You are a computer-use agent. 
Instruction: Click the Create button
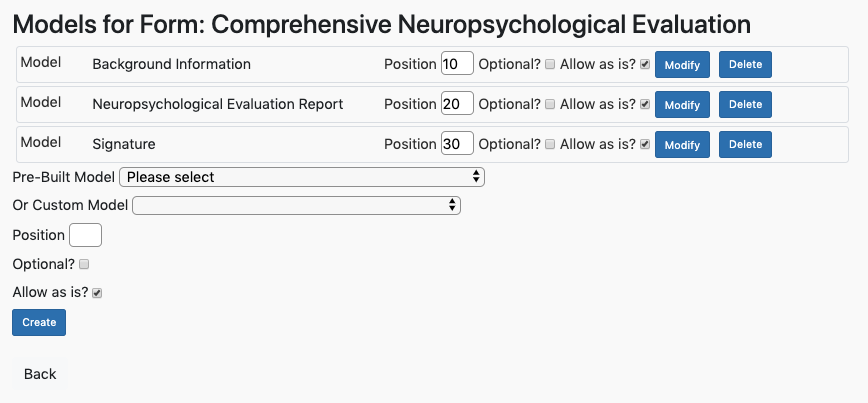[39, 322]
